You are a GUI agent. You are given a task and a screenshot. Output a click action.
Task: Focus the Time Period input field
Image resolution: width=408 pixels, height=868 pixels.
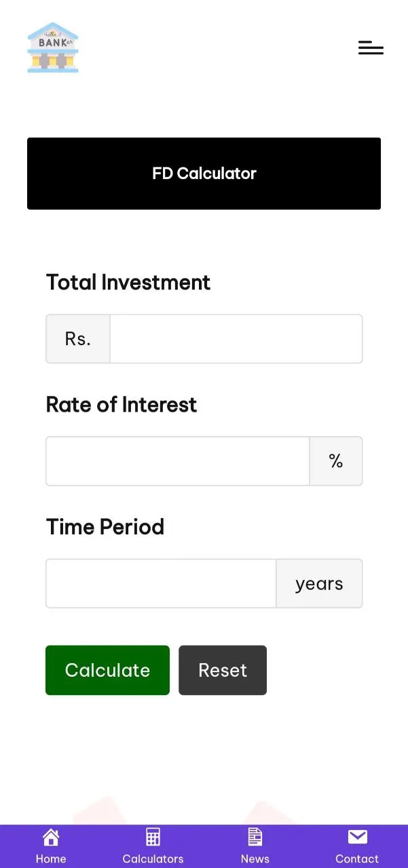161,583
